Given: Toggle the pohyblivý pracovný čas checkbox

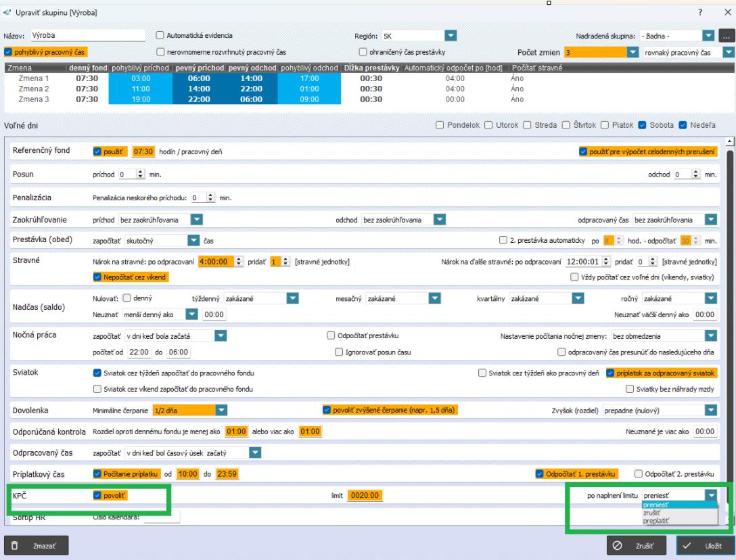Looking at the screenshot, I should click(8, 52).
